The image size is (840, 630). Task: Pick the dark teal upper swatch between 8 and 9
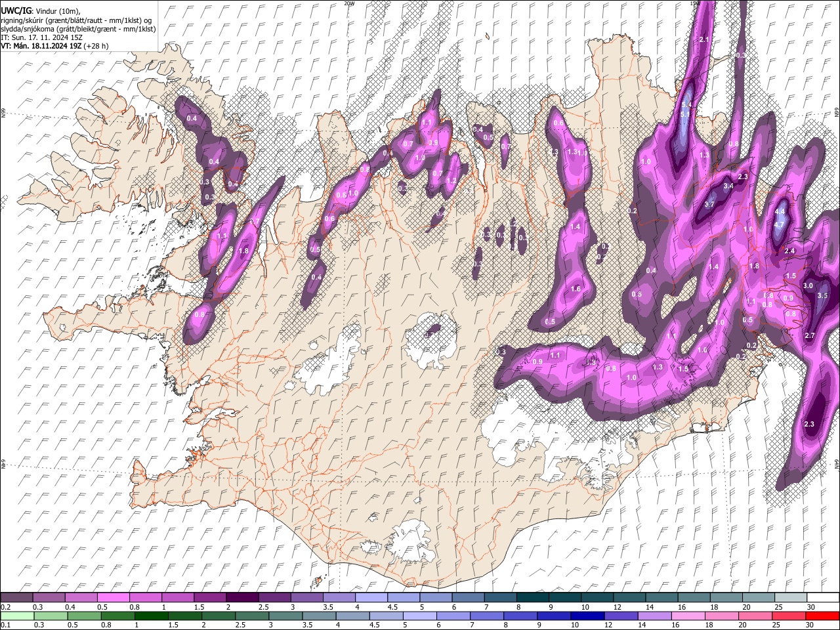[x=533, y=597]
